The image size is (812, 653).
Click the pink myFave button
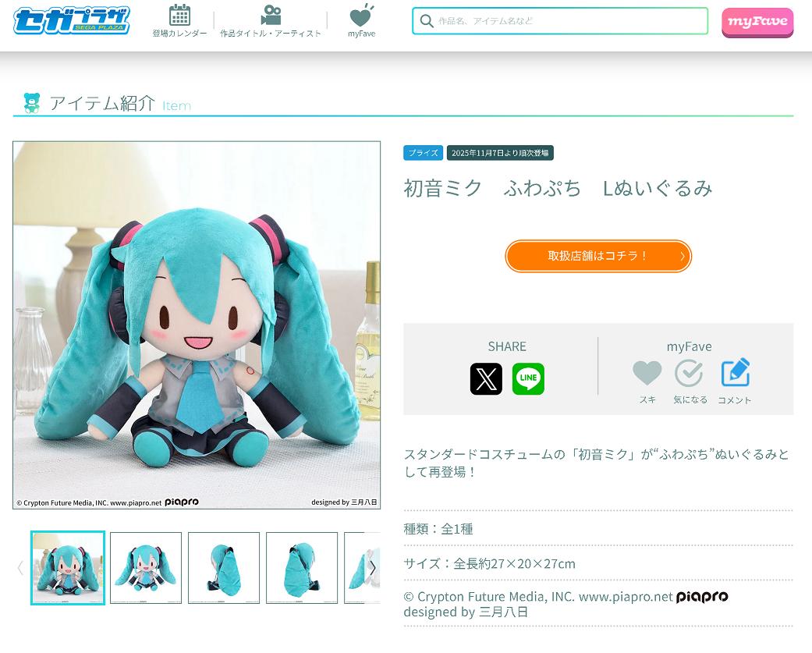[x=757, y=23]
